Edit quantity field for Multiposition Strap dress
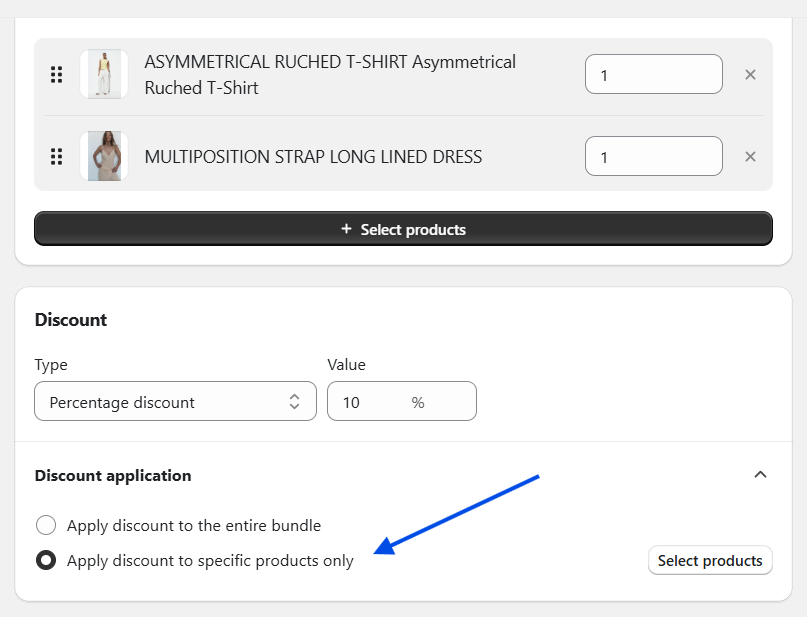807x617 pixels. pyautogui.click(x=654, y=156)
